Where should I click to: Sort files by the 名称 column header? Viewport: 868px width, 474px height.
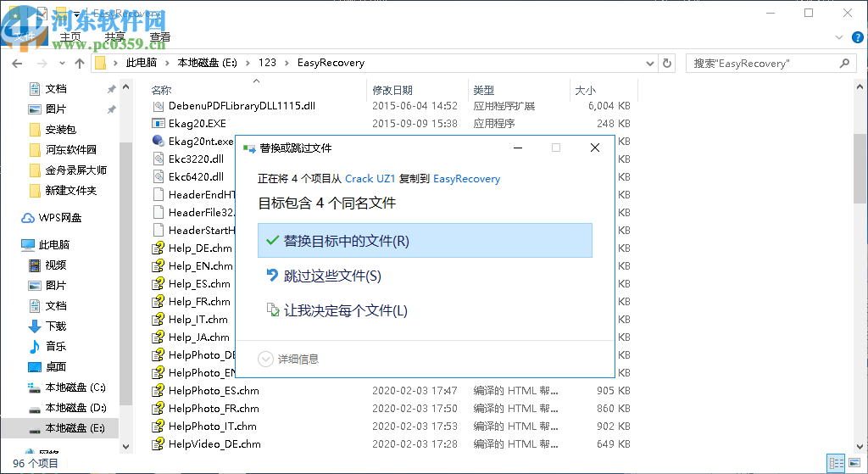162,90
